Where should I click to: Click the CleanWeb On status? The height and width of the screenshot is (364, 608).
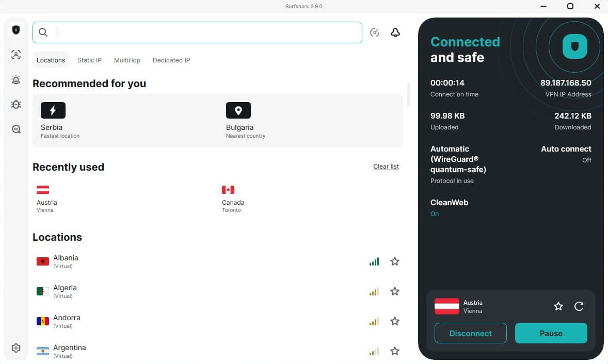[x=435, y=214]
